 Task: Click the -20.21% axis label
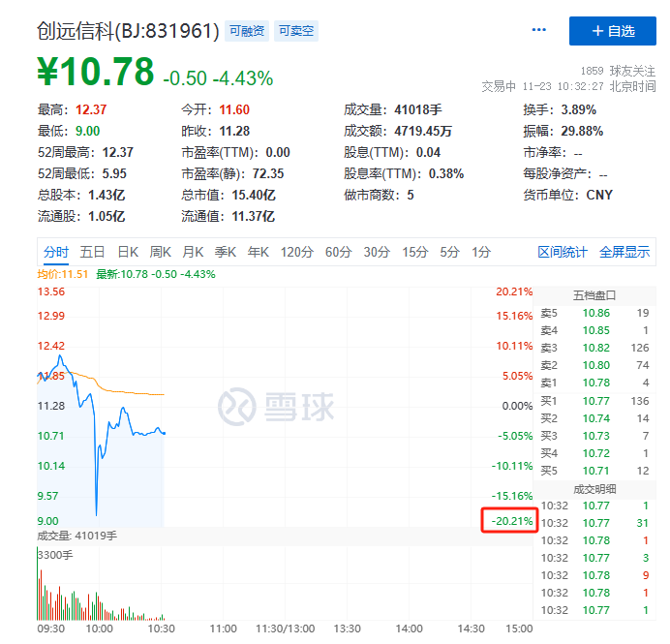pyautogui.click(x=512, y=521)
